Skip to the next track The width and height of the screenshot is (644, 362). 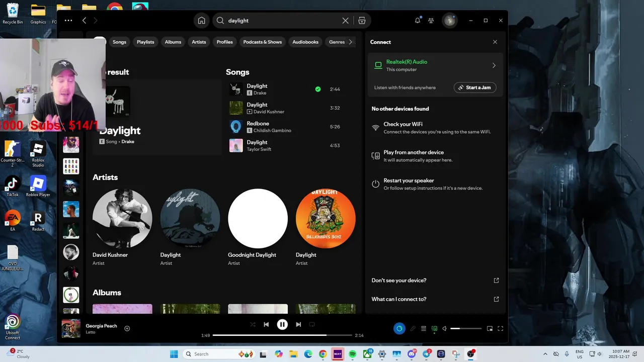tap(298, 325)
